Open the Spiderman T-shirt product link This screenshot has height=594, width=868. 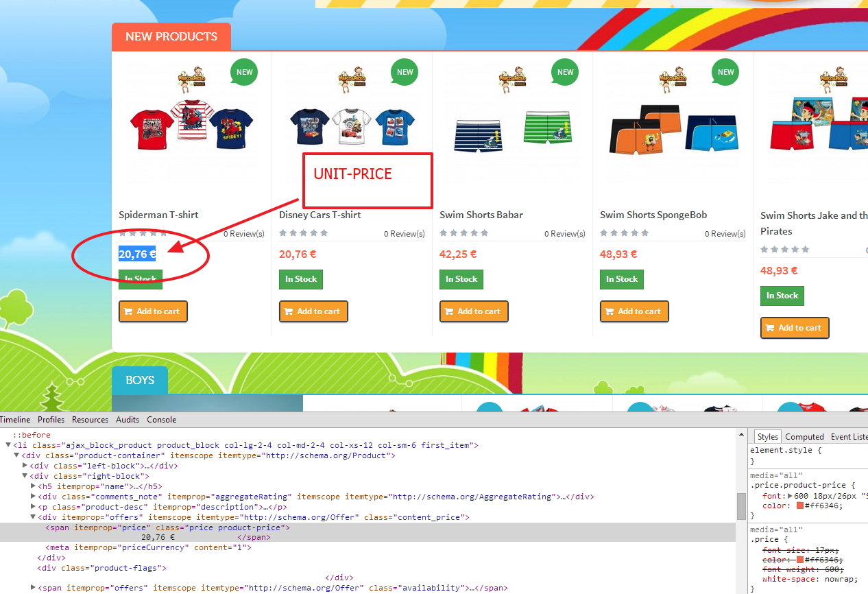(x=158, y=215)
